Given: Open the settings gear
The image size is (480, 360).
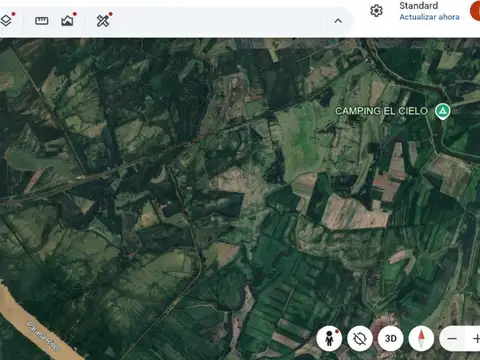Looking at the screenshot, I should (376, 11).
